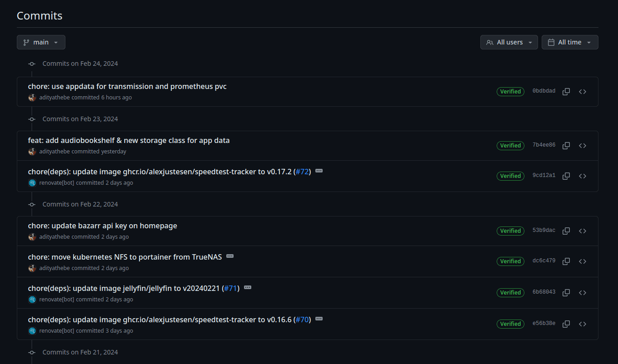The height and width of the screenshot is (364, 618).
Task: Copy full SHA for commit 7b4ee86
Action: click(x=566, y=146)
